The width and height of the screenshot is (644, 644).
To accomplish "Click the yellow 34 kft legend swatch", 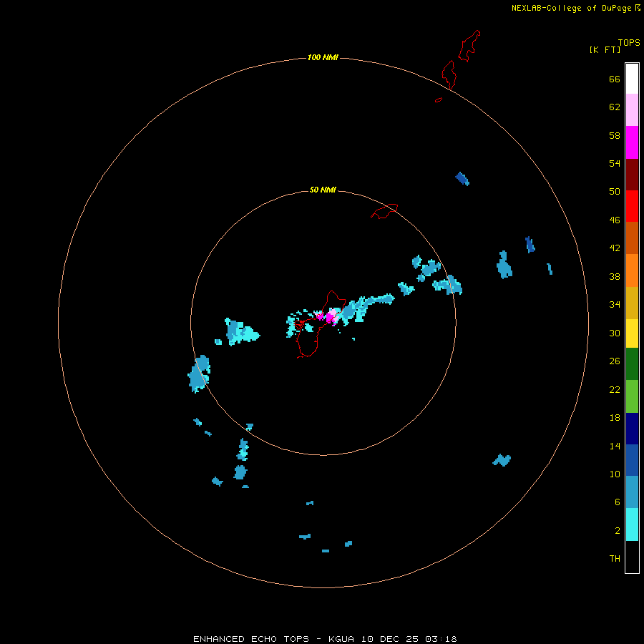I will click(x=632, y=333).
